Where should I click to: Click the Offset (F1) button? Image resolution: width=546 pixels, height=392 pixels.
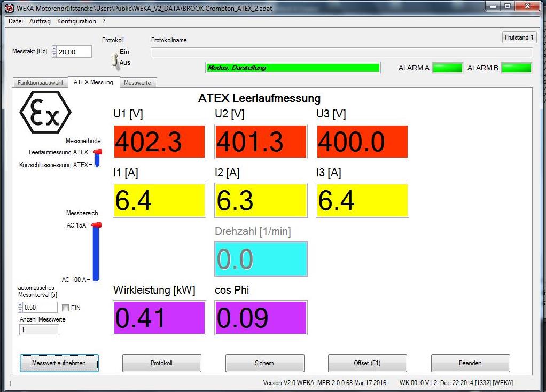[x=367, y=363]
